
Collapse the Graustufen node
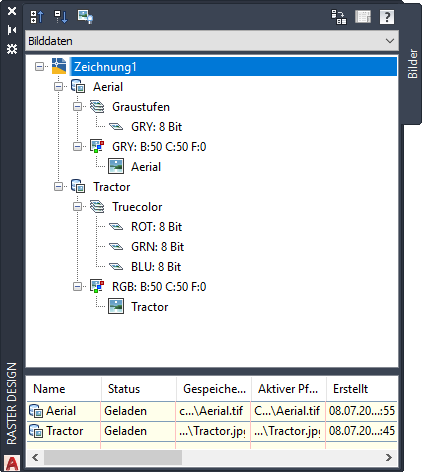[77, 107]
